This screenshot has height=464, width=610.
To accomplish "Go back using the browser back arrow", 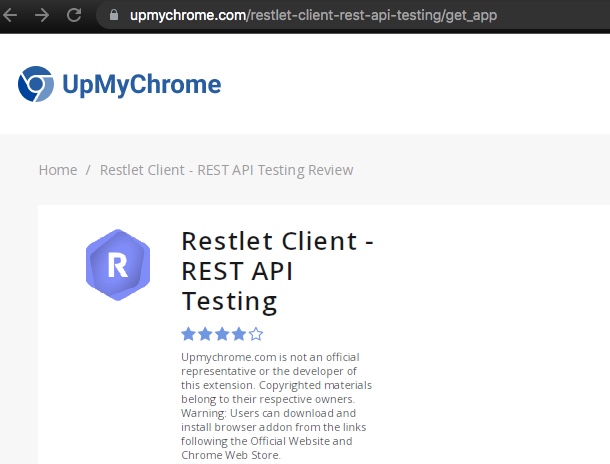I will 10,15.
